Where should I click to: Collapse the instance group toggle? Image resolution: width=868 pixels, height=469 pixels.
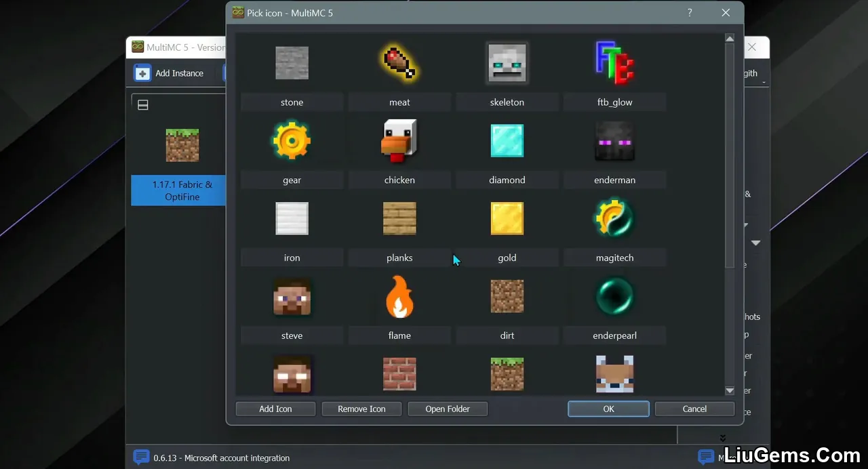point(143,105)
